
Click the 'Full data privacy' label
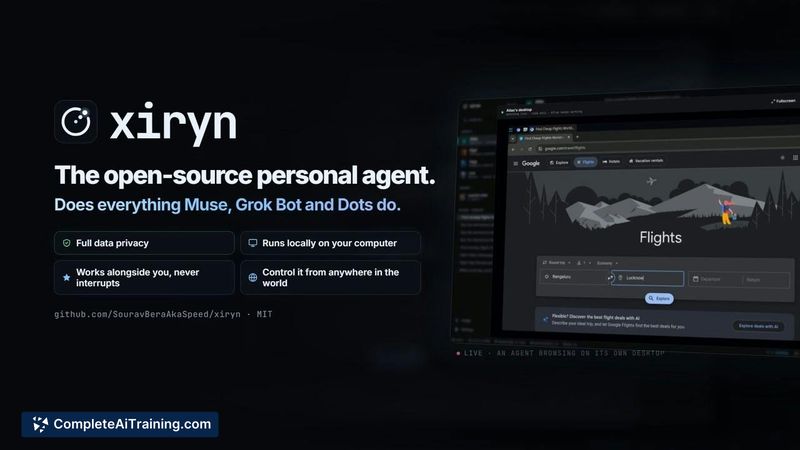coord(112,243)
